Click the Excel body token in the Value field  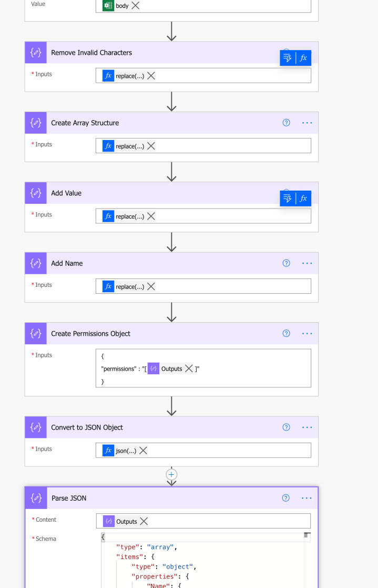pos(124,6)
